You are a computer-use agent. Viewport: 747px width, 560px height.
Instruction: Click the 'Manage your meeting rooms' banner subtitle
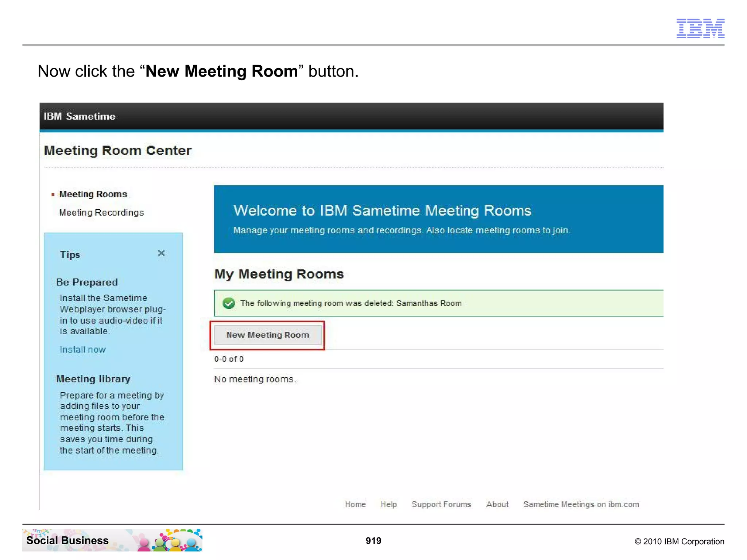[402, 230]
